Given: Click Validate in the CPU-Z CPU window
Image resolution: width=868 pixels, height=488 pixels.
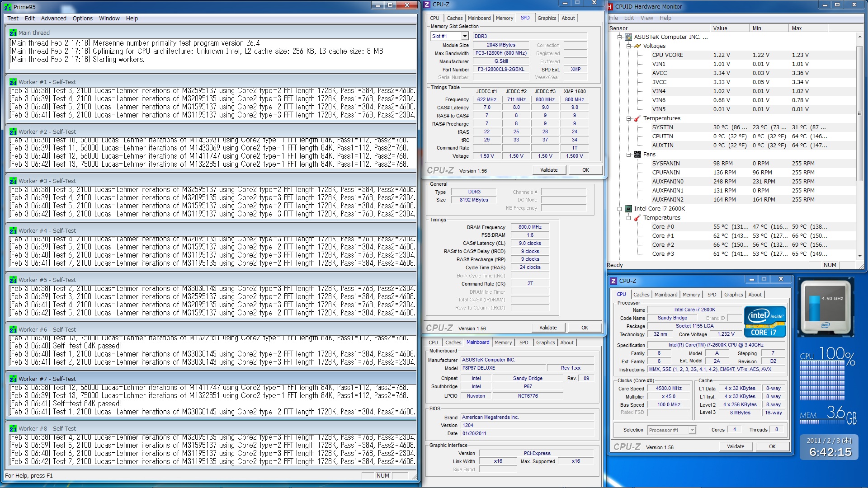Looking at the screenshot, I should tap(736, 446).
